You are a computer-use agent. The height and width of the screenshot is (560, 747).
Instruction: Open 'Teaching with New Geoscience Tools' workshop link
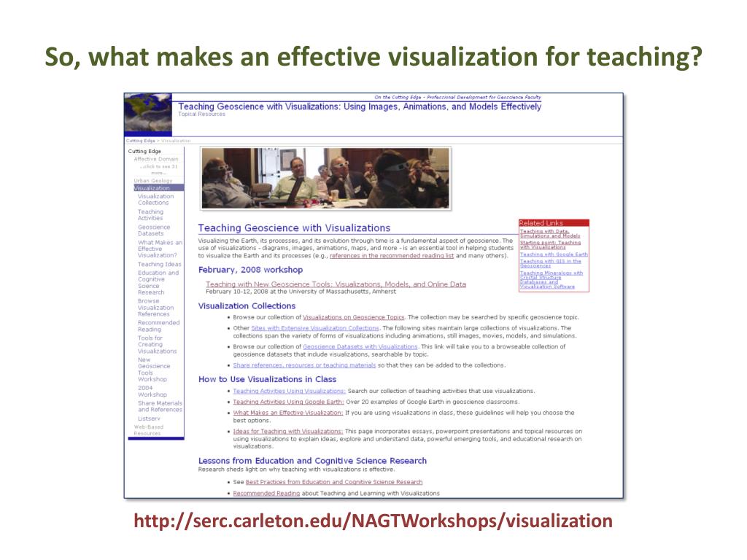pos(336,284)
